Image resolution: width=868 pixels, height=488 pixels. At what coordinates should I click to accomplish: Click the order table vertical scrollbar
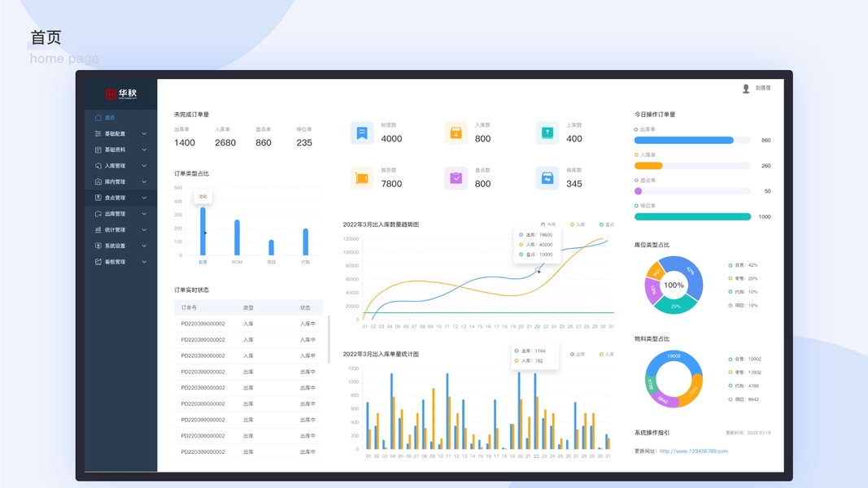329,339
